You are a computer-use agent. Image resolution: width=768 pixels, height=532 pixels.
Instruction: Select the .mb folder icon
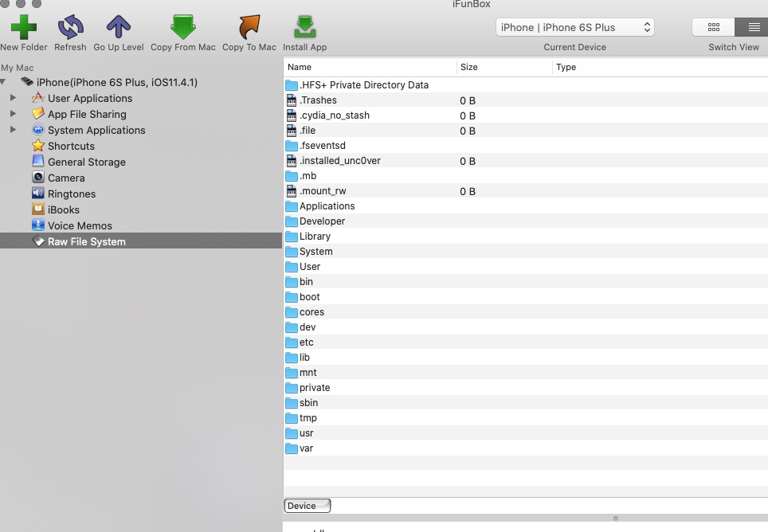coord(292,176)
